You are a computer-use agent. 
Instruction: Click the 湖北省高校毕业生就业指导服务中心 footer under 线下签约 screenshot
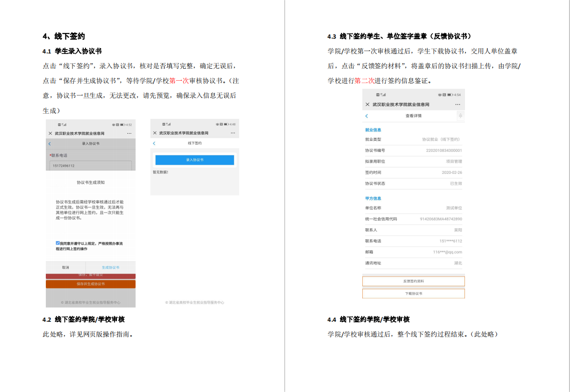click(x=194, y=303)
